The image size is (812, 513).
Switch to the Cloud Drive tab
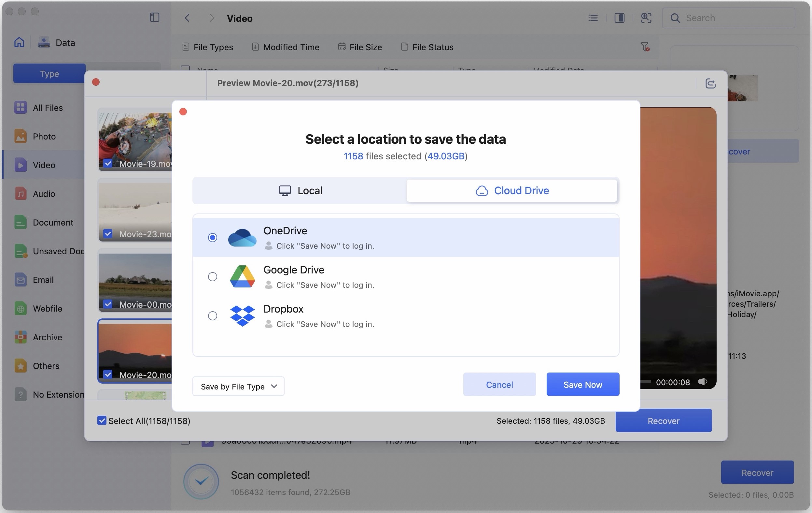[x=511, y=191]
